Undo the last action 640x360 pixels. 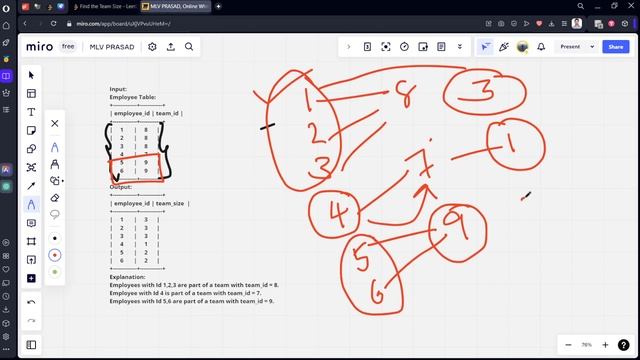31,302
